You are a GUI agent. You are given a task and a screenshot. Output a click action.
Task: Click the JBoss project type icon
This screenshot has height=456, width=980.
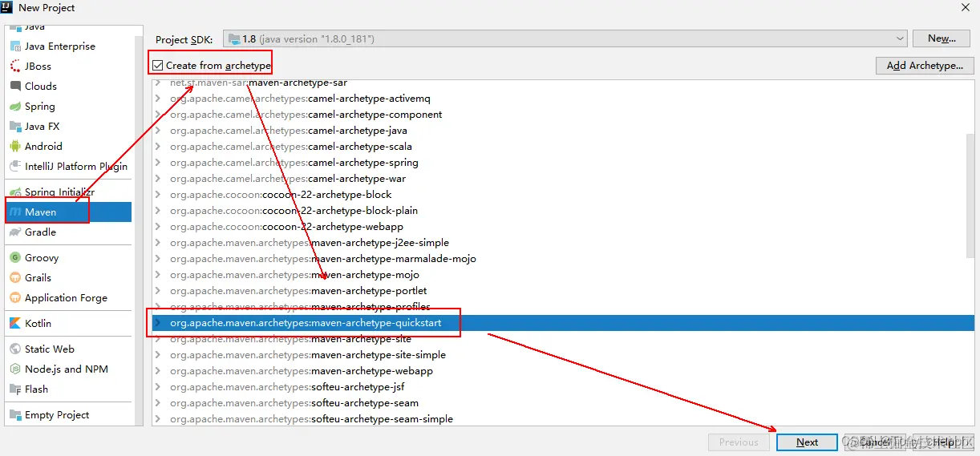16,67
